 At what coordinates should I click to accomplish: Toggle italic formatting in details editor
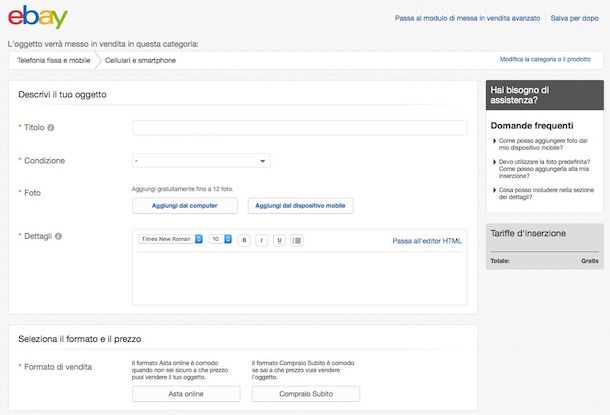[x=261, y=240]
